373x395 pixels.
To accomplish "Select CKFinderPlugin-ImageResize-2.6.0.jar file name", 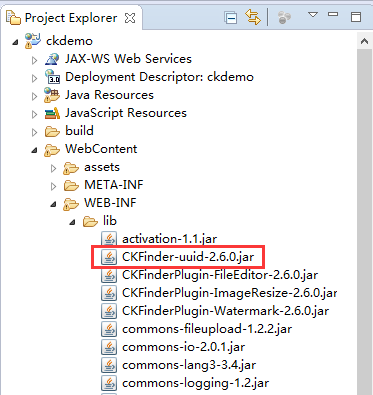I will pyautogui.click(x=229, y=293).
